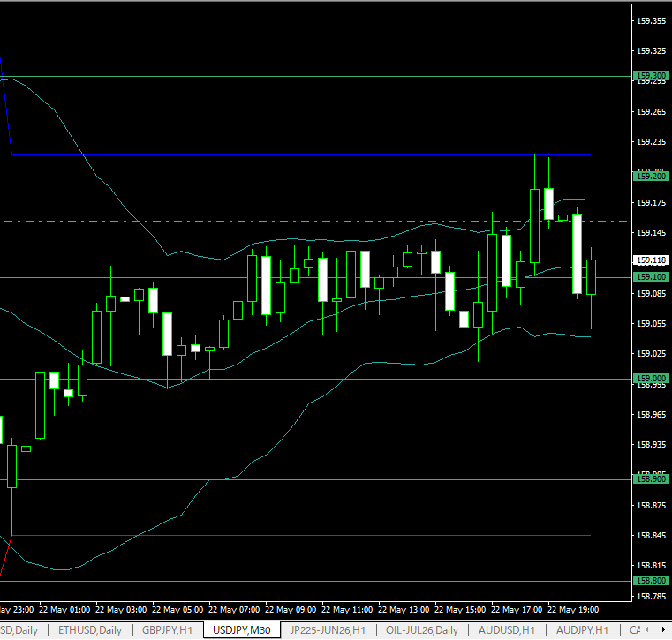
Task: Click the red support line
Action: 300,536
